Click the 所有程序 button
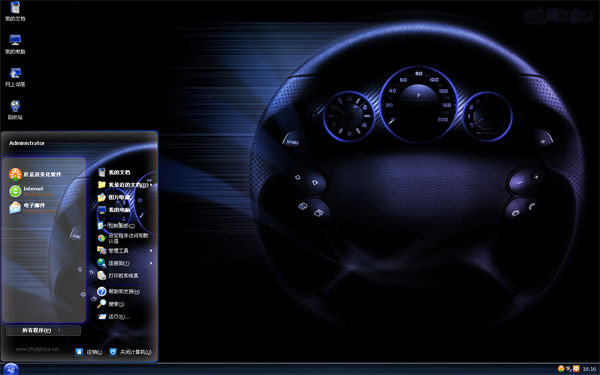The image size is (600, 375). click(x=43, y=330)
